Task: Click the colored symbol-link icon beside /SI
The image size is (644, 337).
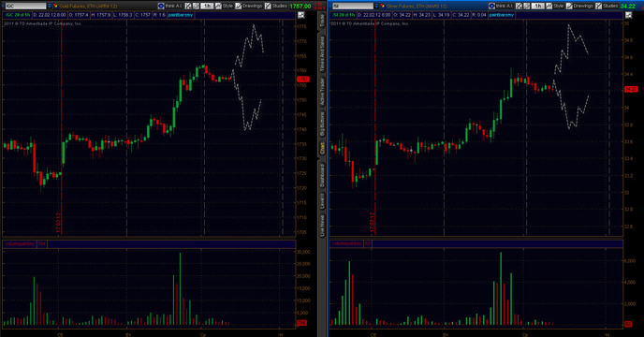Action: pos(382,6)
